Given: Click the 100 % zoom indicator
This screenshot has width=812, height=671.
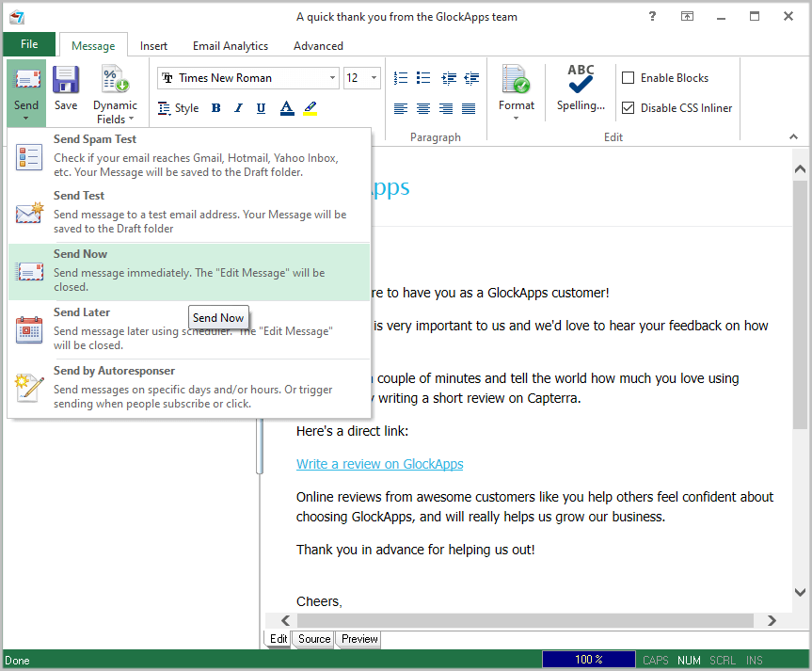Looking at the screenshot, I should coord(589,660).
